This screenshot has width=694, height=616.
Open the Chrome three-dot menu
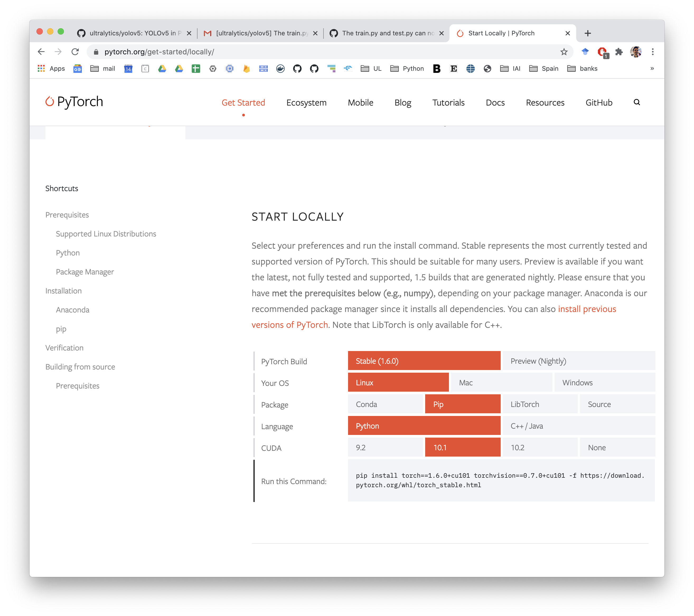(x=652, y=51)
